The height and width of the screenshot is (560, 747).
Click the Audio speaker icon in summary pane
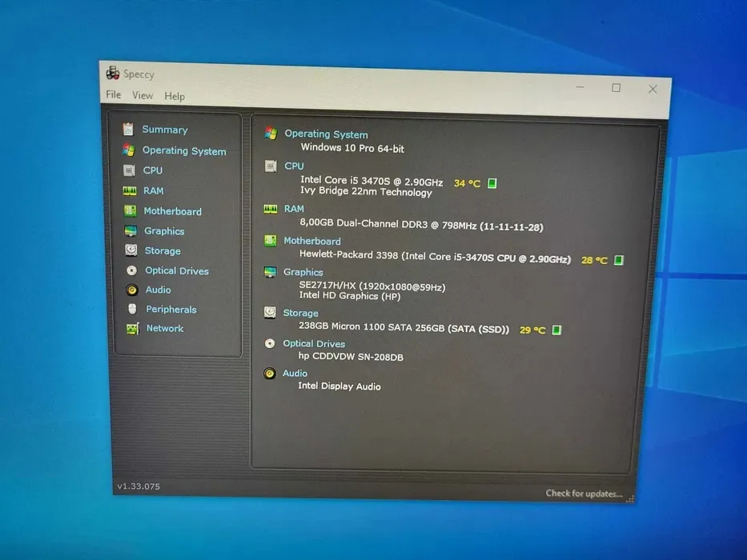269,373
